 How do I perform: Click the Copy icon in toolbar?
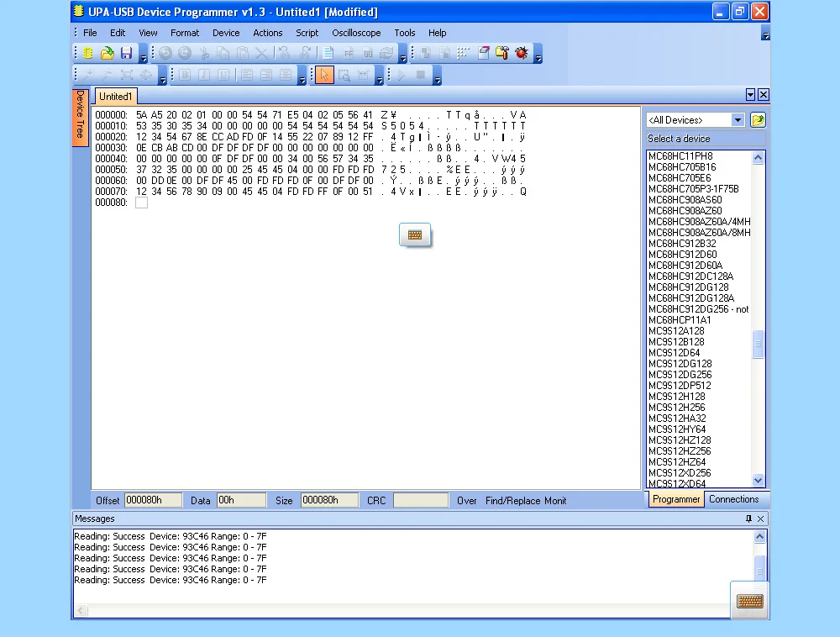(223, 53)
